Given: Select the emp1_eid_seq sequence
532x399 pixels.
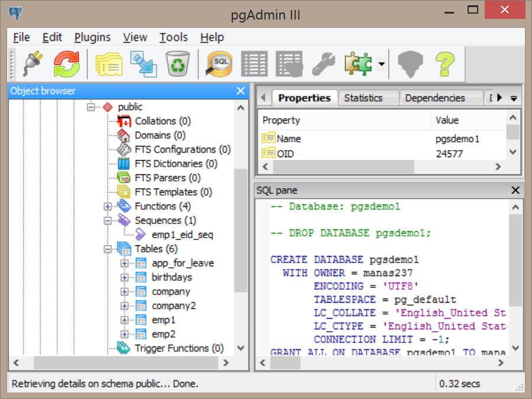Looking at the screenshot, I should (x=182, y=235).
